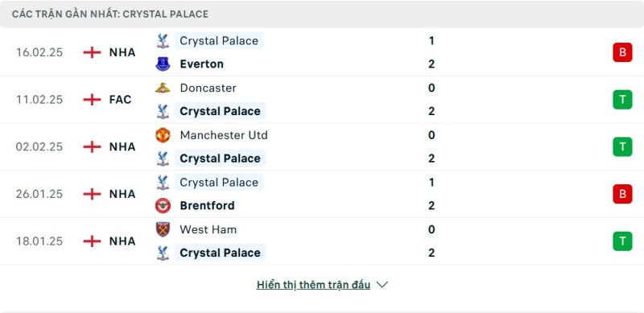Click England flag on the FAC match row
Viewport: 644px width, 313px height.
[x=92, y=100]
